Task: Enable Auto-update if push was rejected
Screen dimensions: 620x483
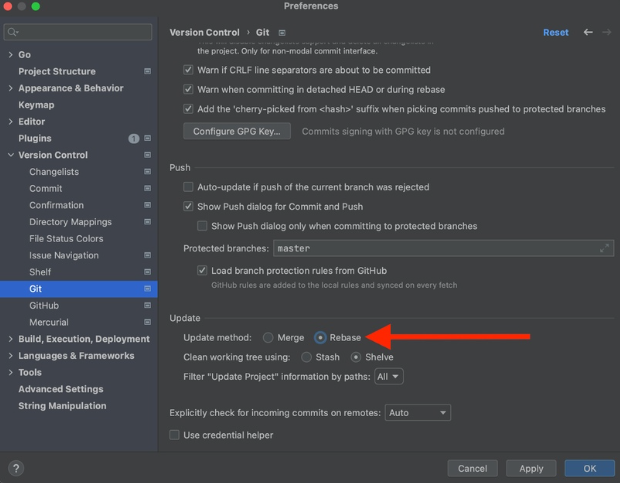Action: pyautogui.click(x=188, y=187)
